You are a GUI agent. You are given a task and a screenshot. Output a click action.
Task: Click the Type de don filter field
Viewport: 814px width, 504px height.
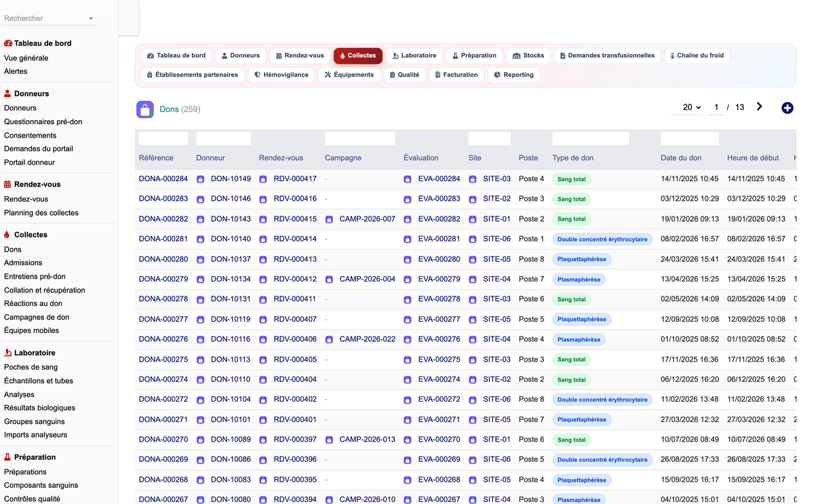tap(591, 138)
